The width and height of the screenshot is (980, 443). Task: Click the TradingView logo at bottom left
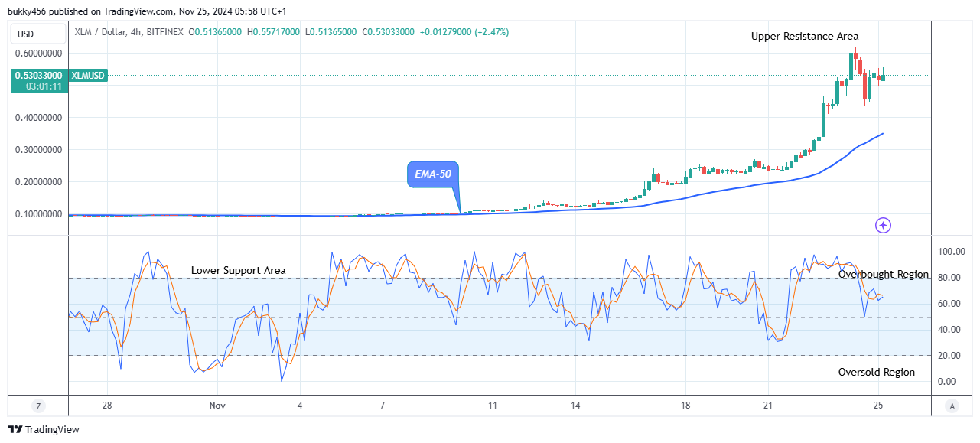pos(43,430)
